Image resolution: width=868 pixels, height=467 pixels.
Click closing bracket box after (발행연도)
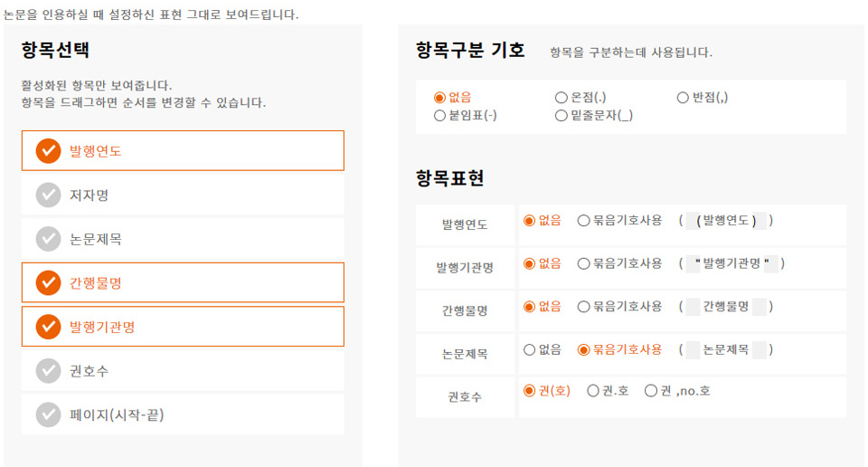[x=759, y=221]
